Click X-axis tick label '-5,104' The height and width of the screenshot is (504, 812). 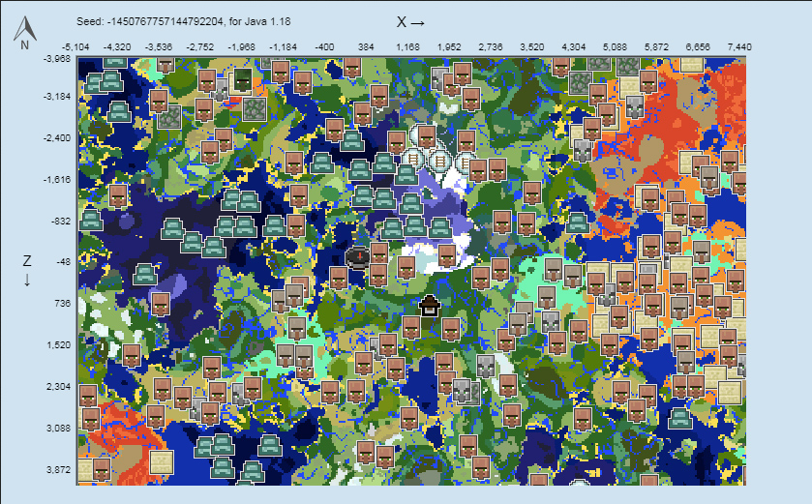[x=76, y=47]
